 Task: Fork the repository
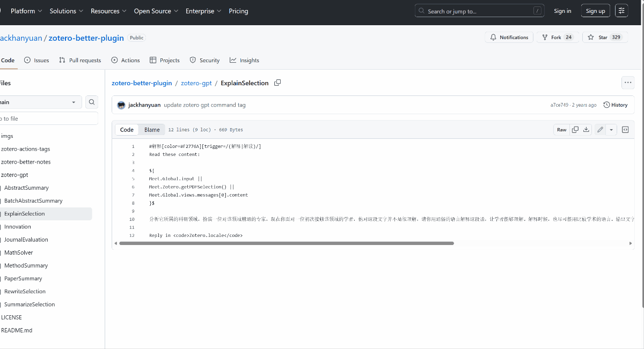(558, 38)
